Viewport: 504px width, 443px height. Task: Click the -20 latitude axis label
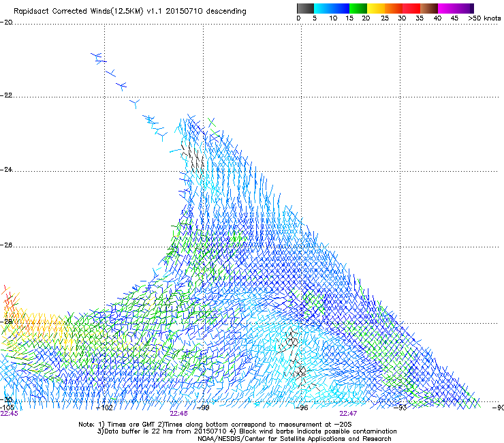[6, 22]
